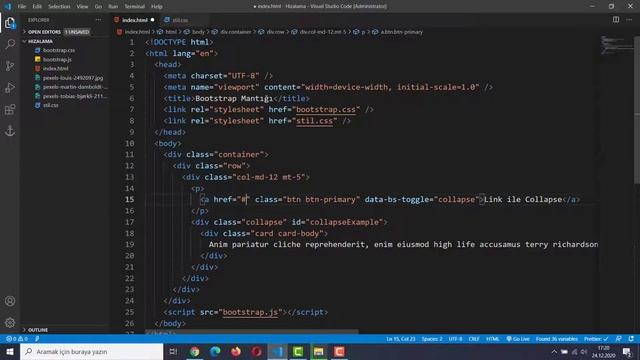Open the Terminal menu
640x360 pixels.
click(x=135, y=7)
